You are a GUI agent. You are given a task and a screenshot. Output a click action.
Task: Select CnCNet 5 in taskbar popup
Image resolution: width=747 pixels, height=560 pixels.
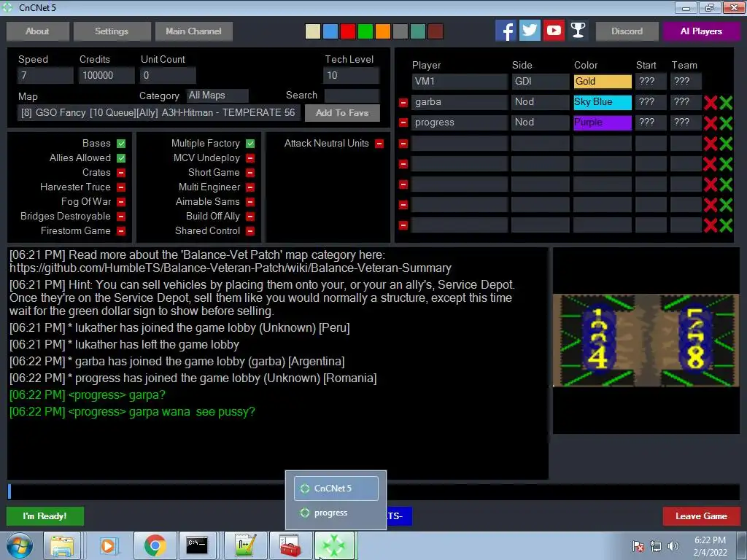[x=336, y=489]
